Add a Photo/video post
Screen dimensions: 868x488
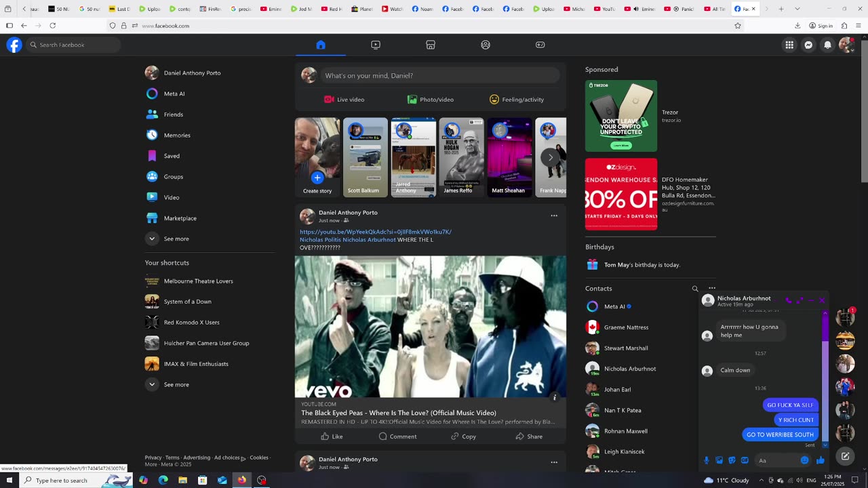tap(431, 100)
